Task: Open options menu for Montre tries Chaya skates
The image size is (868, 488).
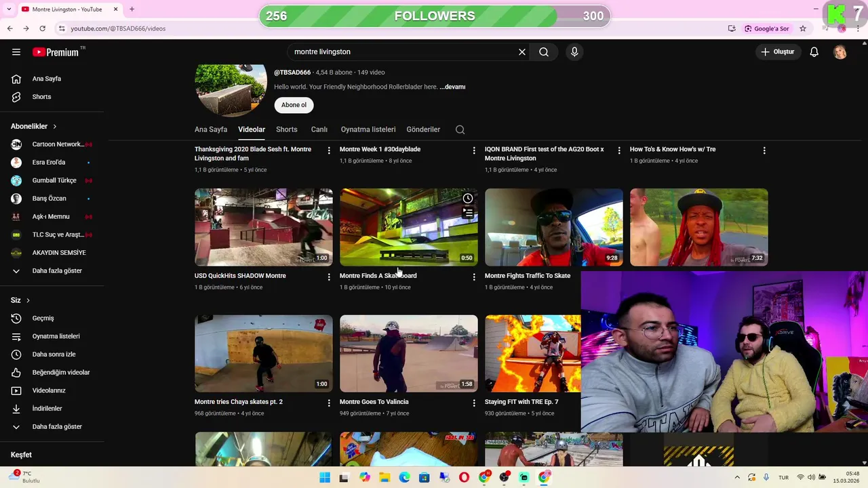Action: coord(329,403)
